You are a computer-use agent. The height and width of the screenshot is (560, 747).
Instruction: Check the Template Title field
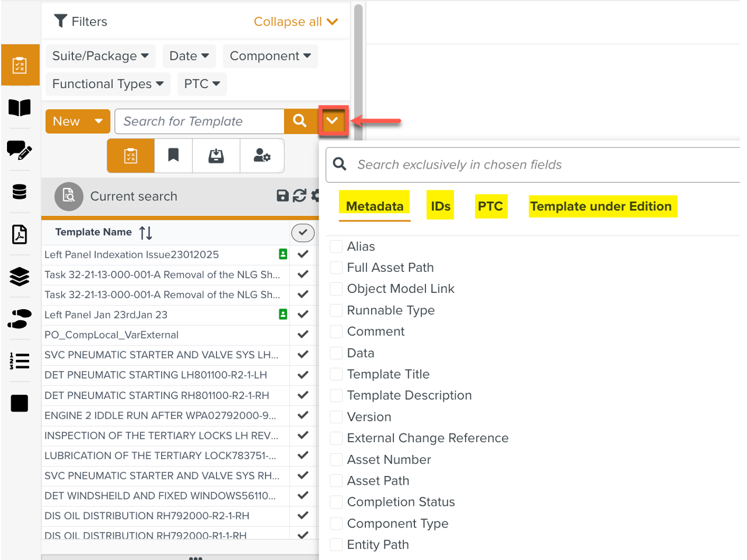336,374
